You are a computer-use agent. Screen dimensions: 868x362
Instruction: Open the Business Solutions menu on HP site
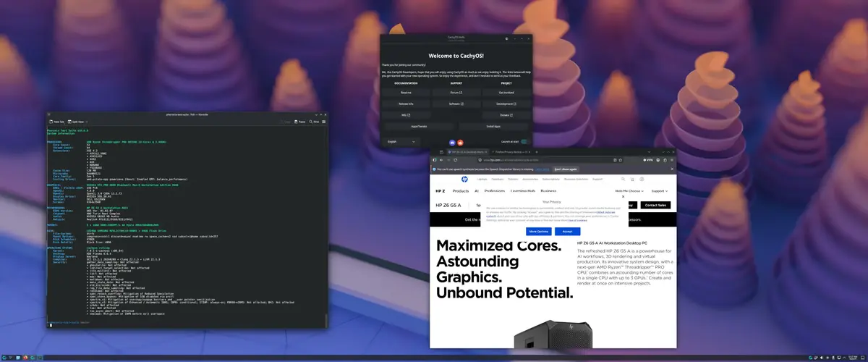tap(576, 179)
